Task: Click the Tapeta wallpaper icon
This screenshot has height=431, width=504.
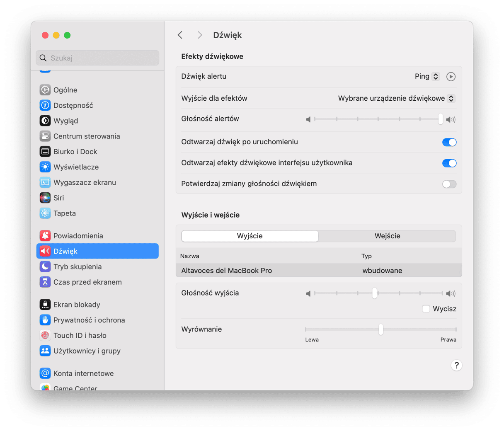Action: click(x=45, y=213)
